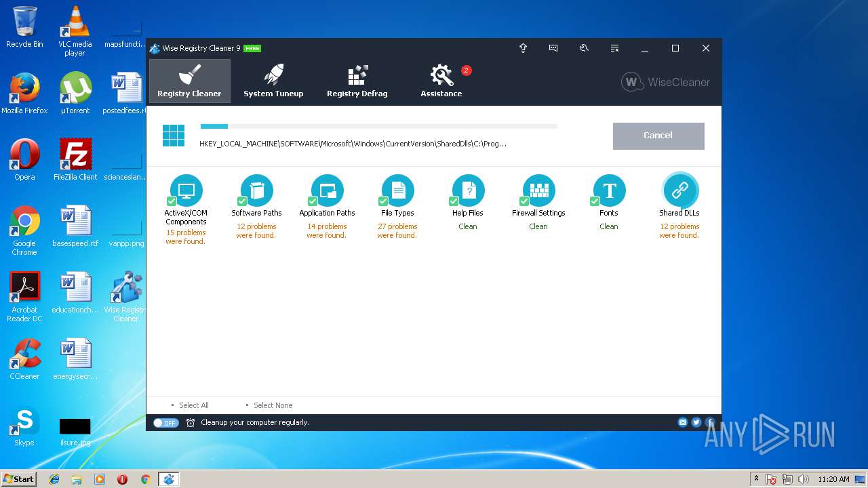
Task: Click the Twitter icon in status bar
Action: tap(696, 422)
